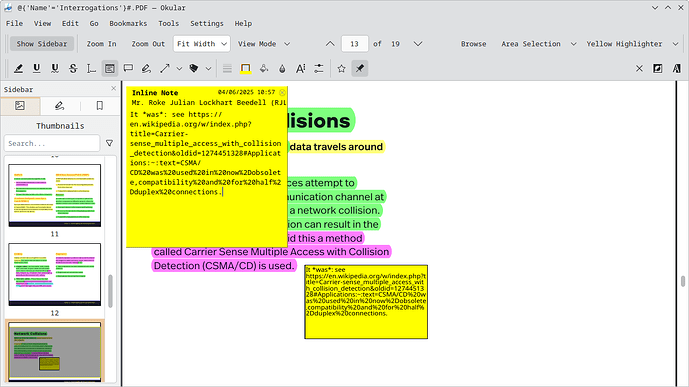Image resolution: width=689 pixels, height=387 pixels.
Task: Click the Zoom In button
Action: 102,44
